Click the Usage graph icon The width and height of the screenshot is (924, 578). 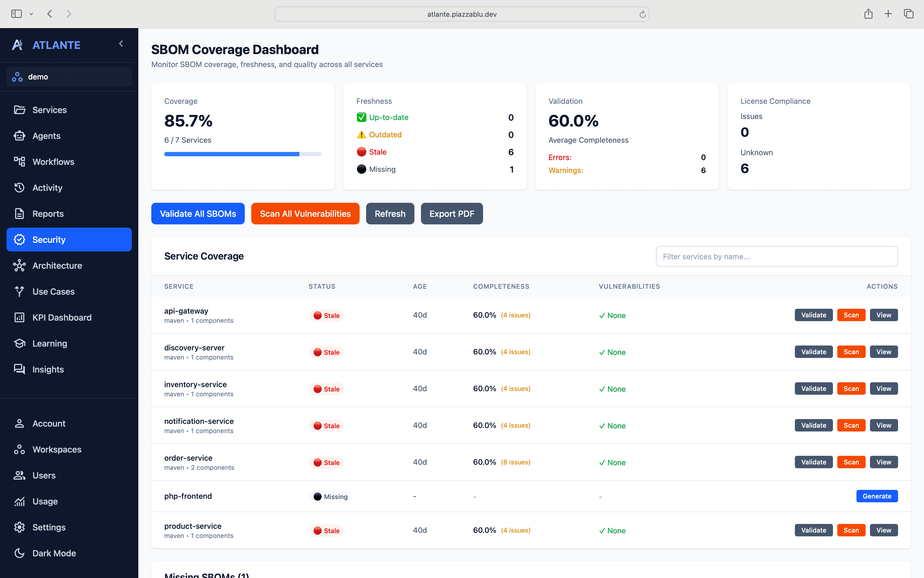pos(19,501)
